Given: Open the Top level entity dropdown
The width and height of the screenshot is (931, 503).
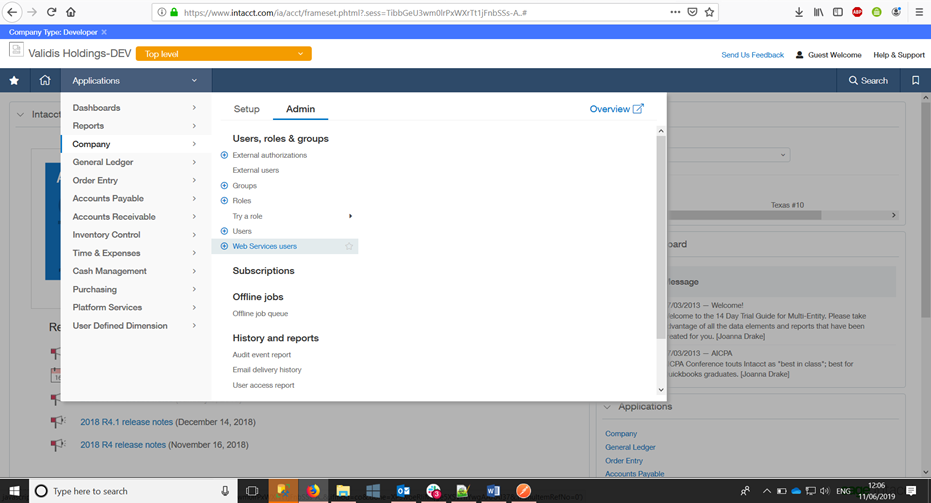Looking at the screenshot, I should click(x=223, y=53).
